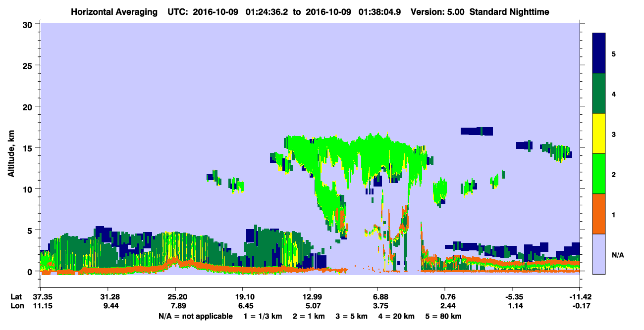
Task: Click the "2 = 1 km" legend entry
Action: [310, 316]
